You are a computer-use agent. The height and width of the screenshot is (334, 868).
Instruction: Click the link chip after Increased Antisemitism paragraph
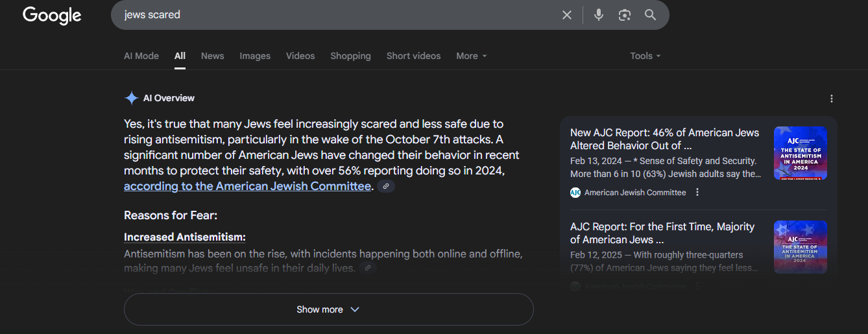(x=368, y=268)
